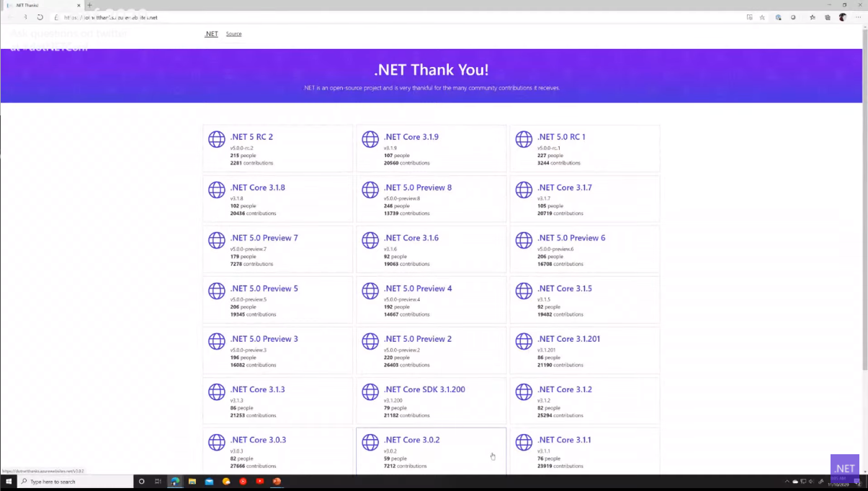
Task: Open the browser profile avatar
Action: 843,17
